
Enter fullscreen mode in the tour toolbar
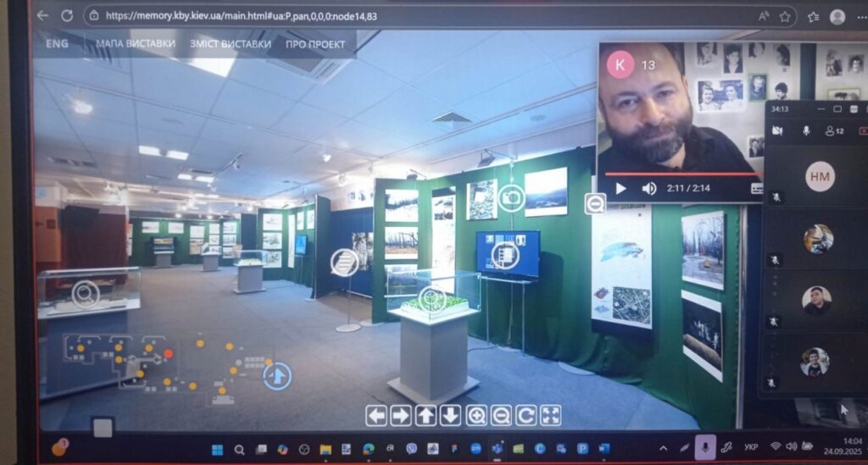click(551, 415)
